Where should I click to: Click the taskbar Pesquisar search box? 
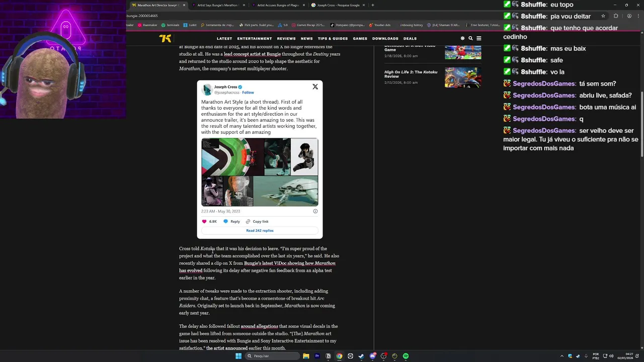(272, 356)
